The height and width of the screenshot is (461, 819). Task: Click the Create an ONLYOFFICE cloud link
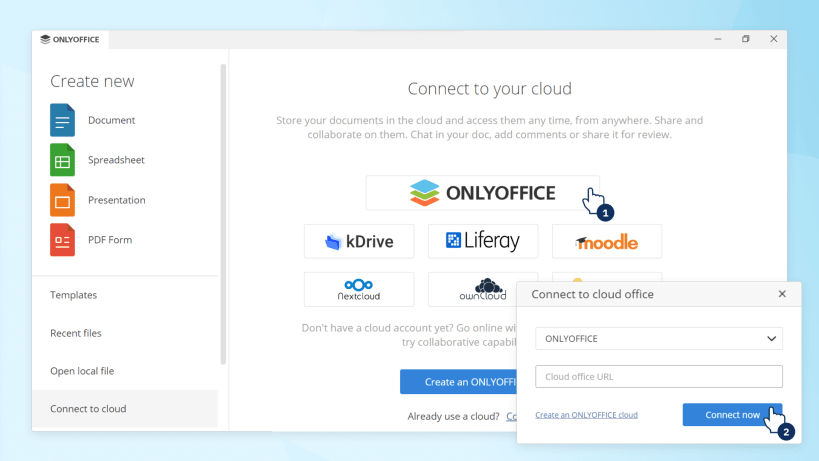(x=586, y=415)
